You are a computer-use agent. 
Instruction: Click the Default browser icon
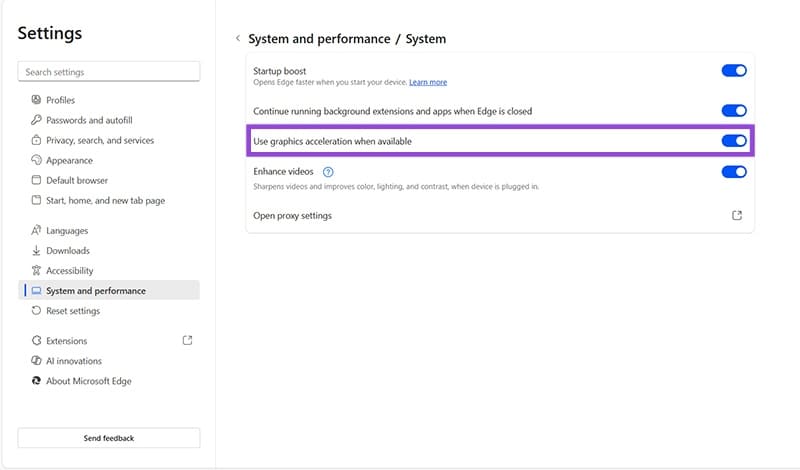[36, 180]
